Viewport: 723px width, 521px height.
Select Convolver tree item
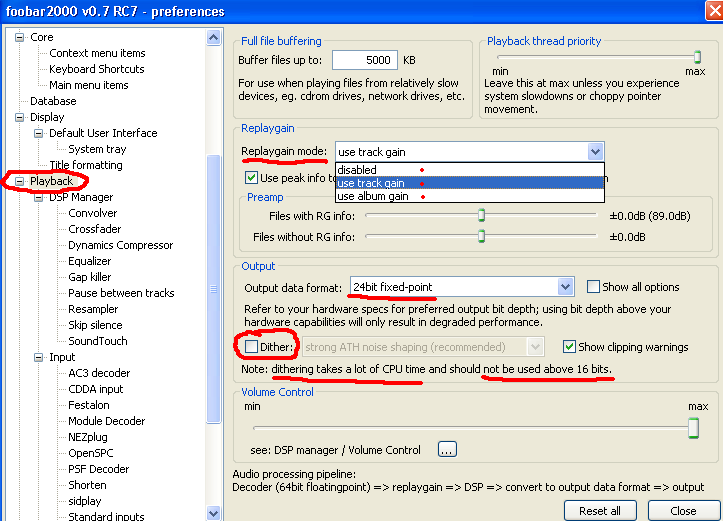point(93,213)
